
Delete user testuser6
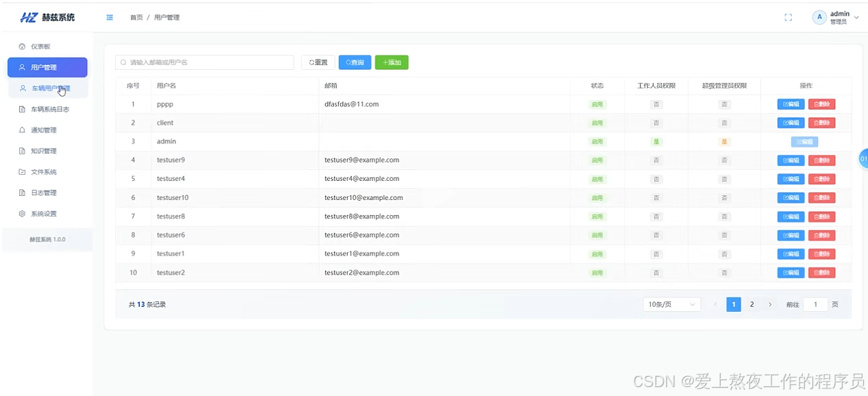click(x=821, y=235)
